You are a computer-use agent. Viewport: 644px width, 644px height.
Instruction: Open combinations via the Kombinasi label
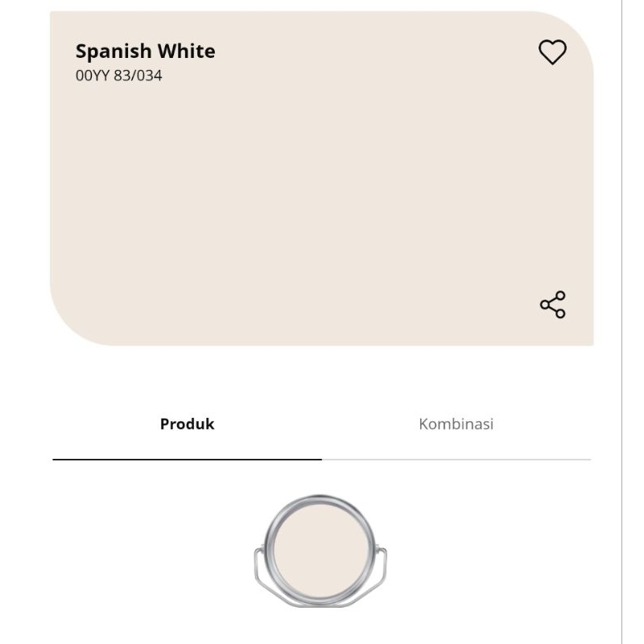pos(456,423)
